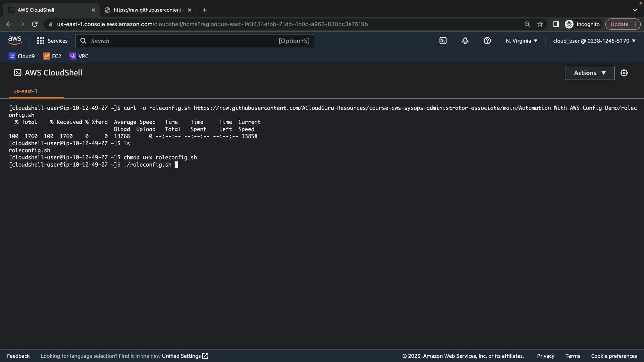Open the notifications bell
The width and height of the screenshot is (644, 362).
coord(465,41)
